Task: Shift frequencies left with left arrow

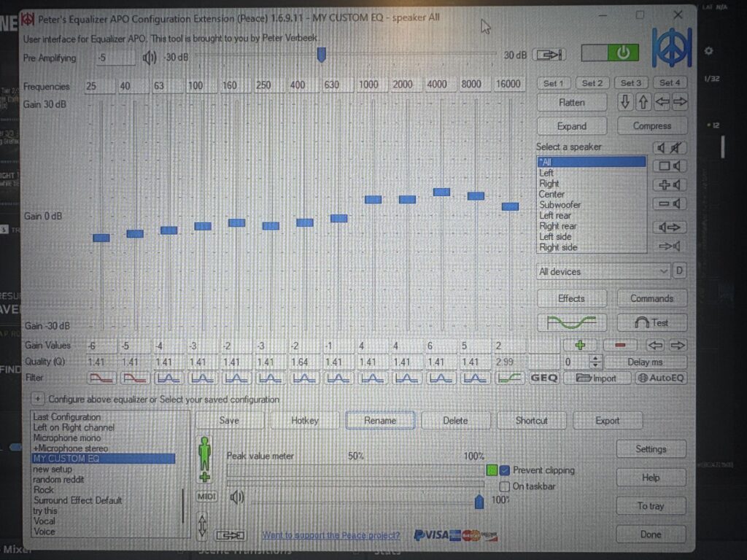Action: [x=662, y=102]
